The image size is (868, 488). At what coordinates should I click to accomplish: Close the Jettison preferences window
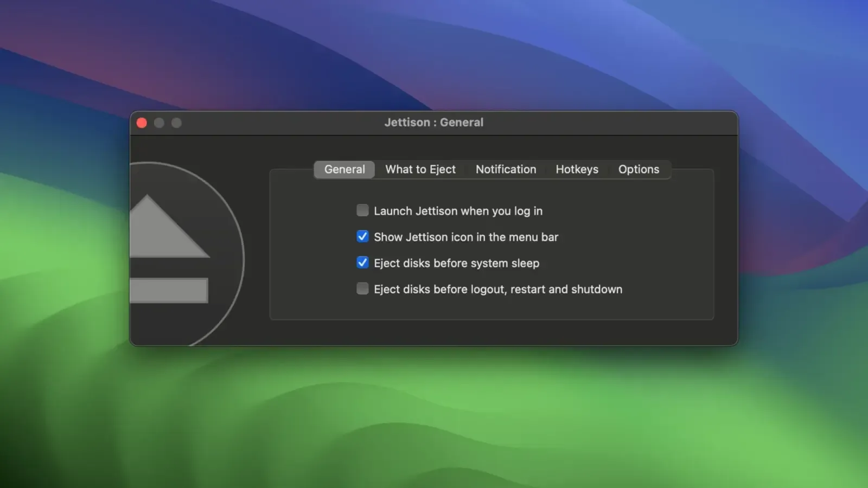(142, 123)
